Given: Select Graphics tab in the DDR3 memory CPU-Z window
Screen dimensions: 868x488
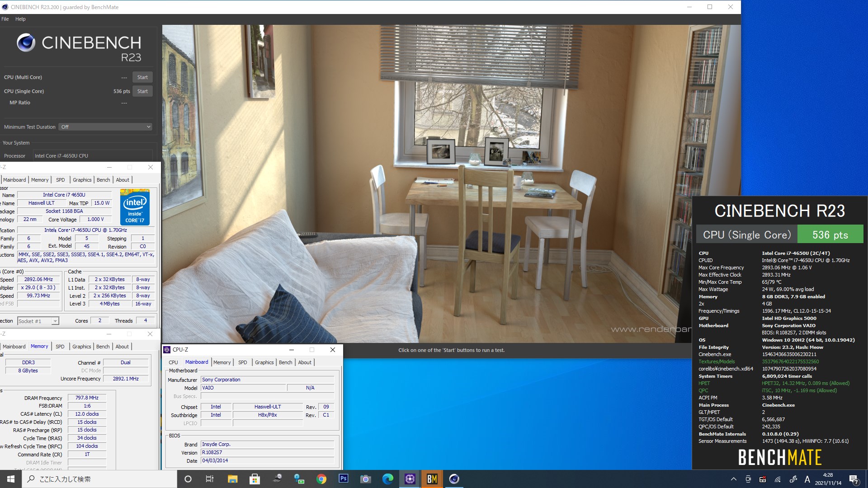Looking at the screenshot, I should pyautogui.click(x=81, y=347).
